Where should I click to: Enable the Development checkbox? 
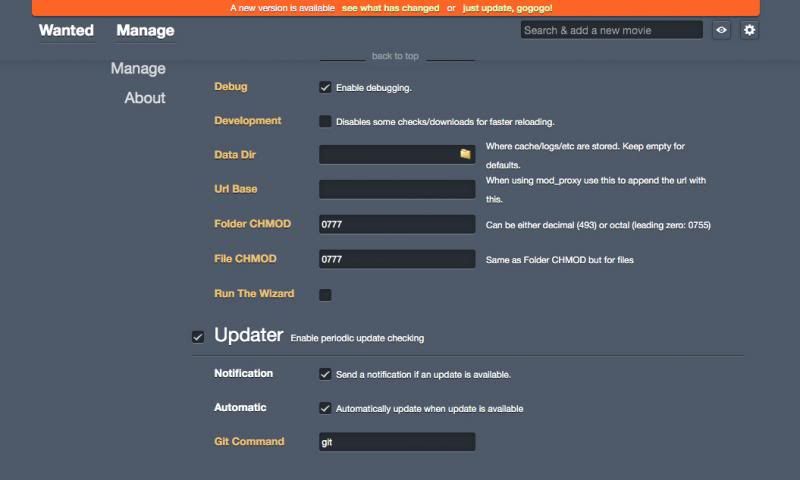coord(325,121)
